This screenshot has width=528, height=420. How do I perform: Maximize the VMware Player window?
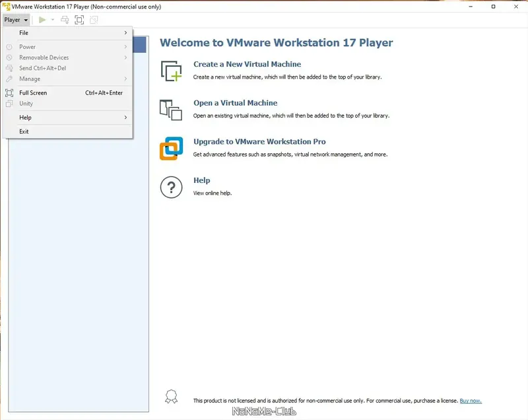[493, 7]
